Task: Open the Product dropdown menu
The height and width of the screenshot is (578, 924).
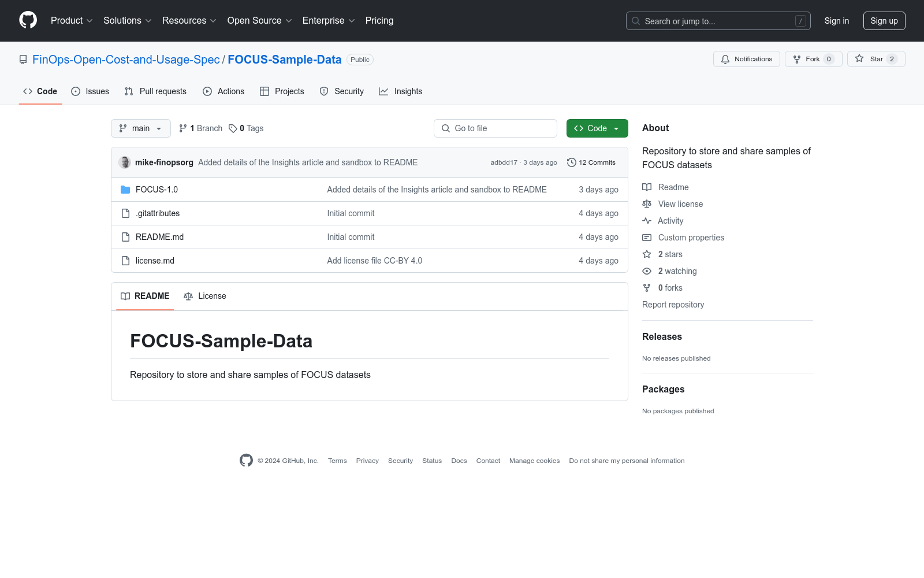Action: (72, 21)
